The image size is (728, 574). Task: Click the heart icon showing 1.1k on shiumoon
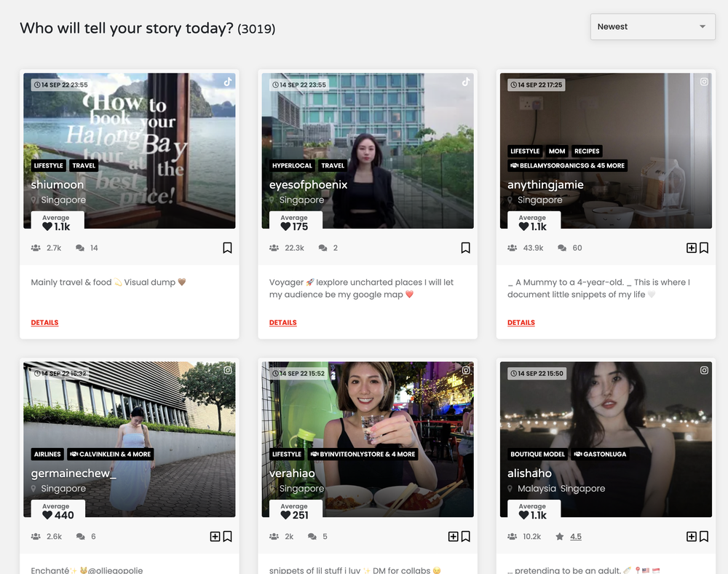click(47, 227)
